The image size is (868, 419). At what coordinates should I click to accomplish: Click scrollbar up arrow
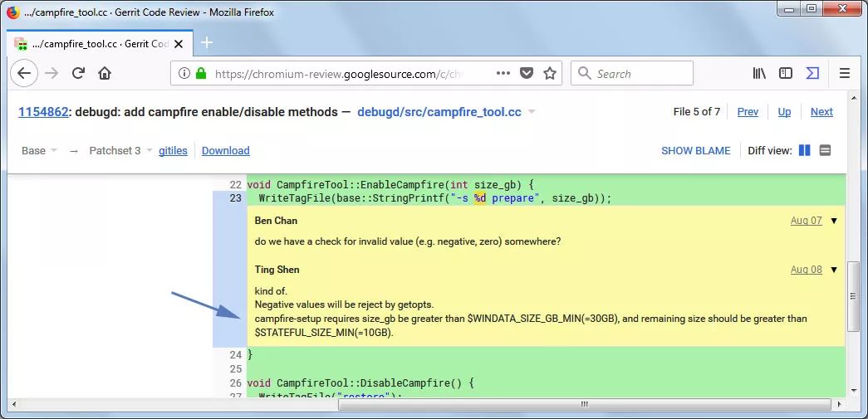tap(853, 97)
